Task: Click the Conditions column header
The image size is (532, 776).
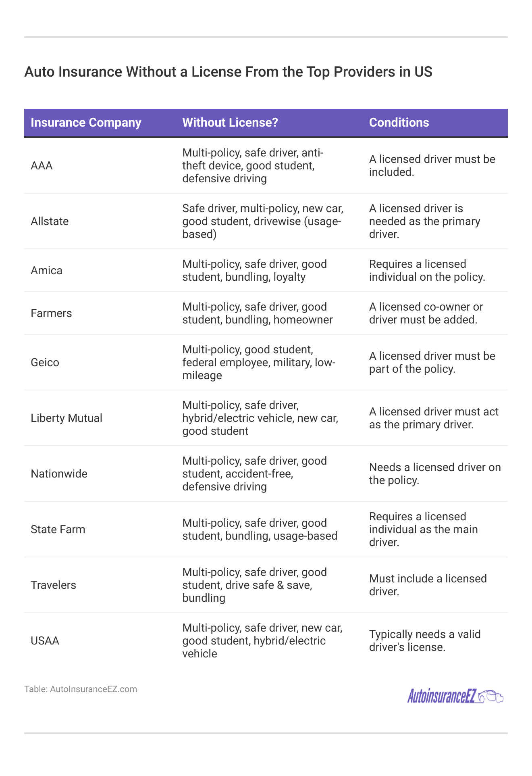Action: tap(399, 123)
